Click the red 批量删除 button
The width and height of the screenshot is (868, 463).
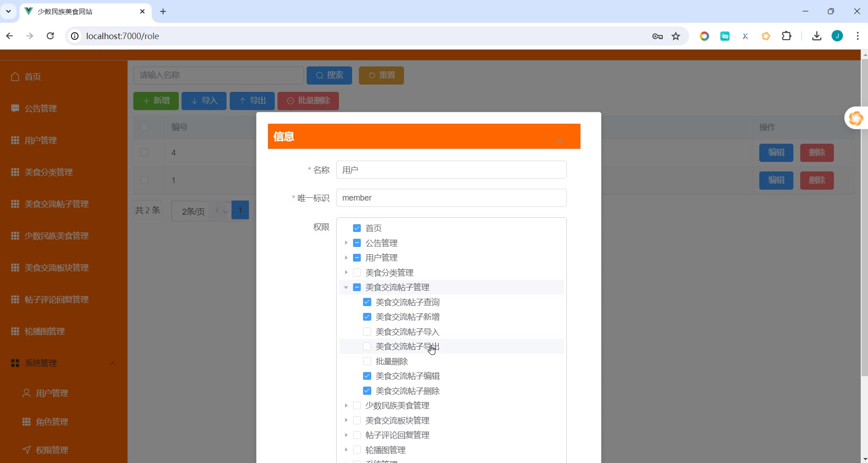(x=308, y=101)
